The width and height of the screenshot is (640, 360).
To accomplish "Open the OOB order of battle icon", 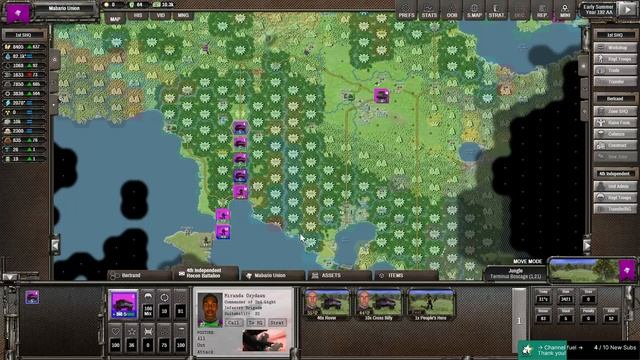I will tap(452, 11).
